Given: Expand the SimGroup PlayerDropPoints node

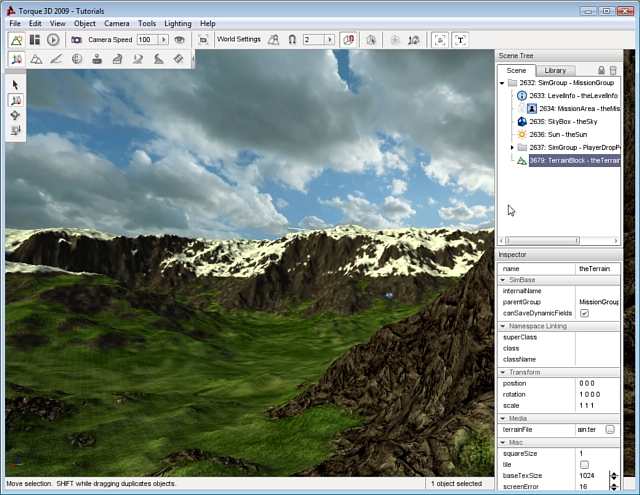Looking at the screenshot, I should click(x=512, y=147).
